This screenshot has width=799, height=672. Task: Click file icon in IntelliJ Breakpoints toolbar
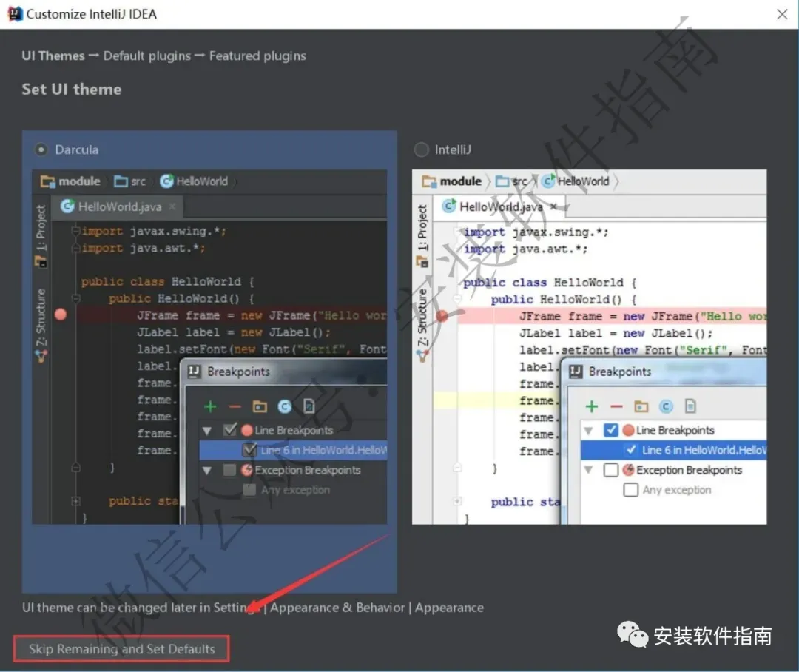tap(690, 406)
